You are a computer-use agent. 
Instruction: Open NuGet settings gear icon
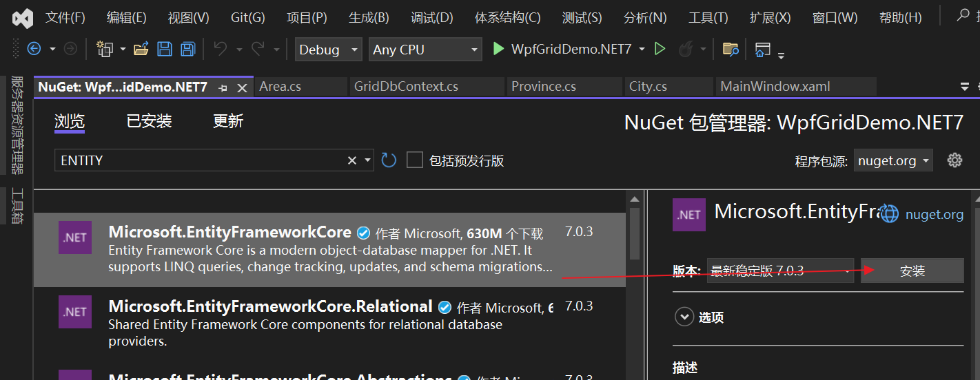pyautogui.click(x=955, y=160)
